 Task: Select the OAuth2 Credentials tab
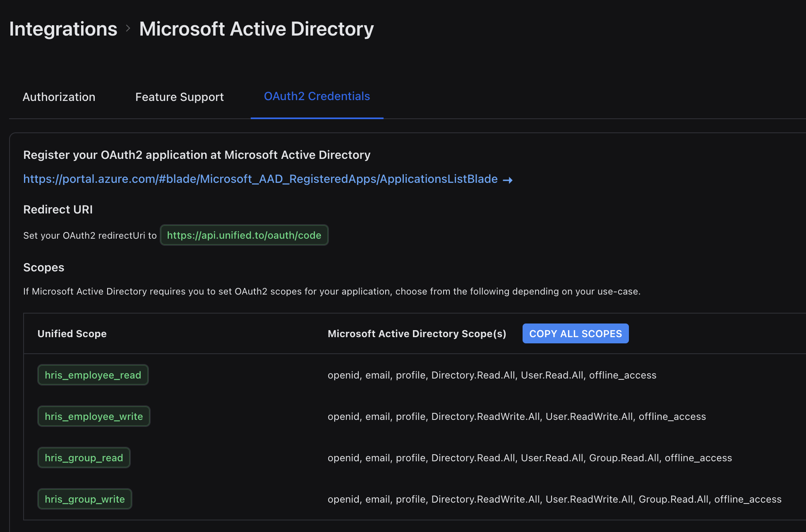pos(317,96)
